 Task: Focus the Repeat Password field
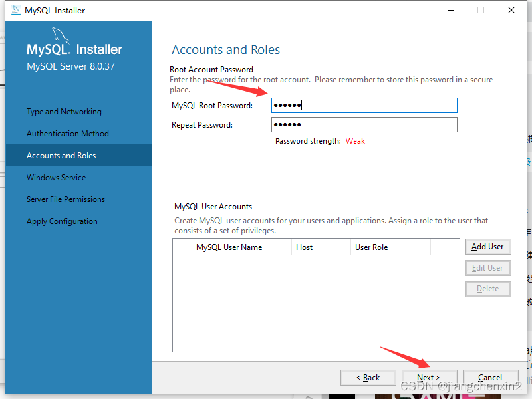coord(364,125)
